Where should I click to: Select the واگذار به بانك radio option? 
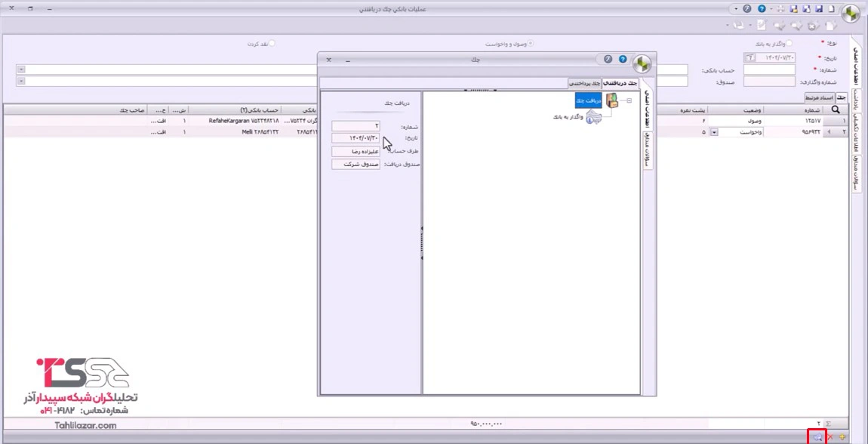pyautogui.click(x=790, y=43)
